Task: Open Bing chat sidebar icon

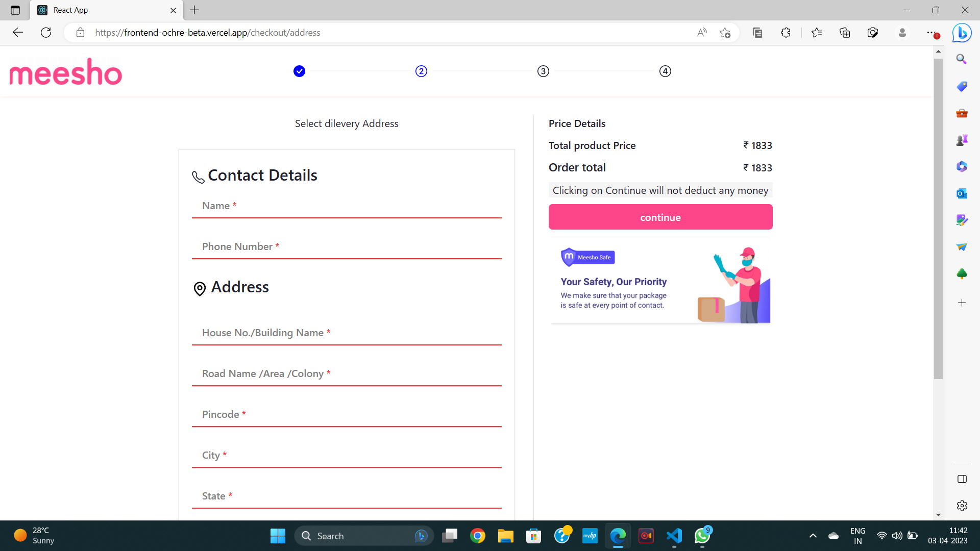Action: (x=962, y=33)
